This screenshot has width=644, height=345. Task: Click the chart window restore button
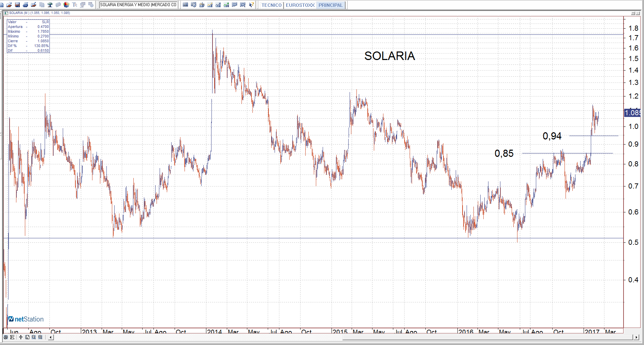(633, 13)
